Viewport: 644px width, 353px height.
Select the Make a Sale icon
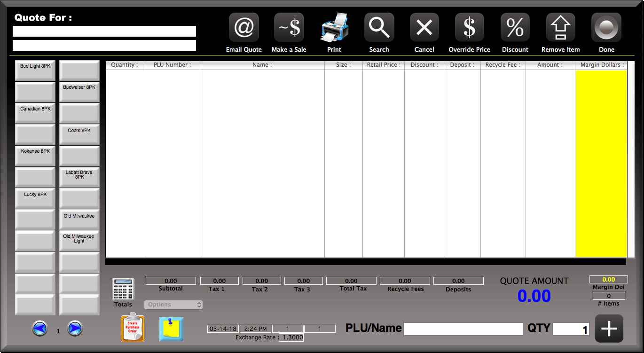click(289, 27)
